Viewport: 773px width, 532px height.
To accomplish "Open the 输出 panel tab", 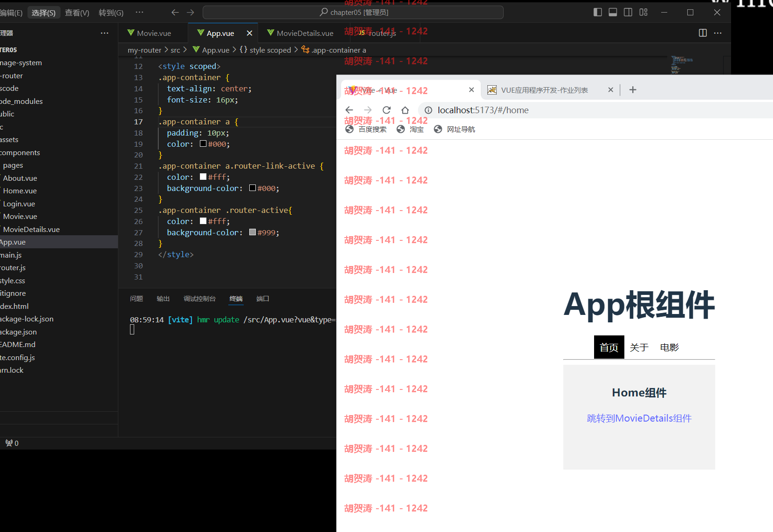I will tap(163, 299).
